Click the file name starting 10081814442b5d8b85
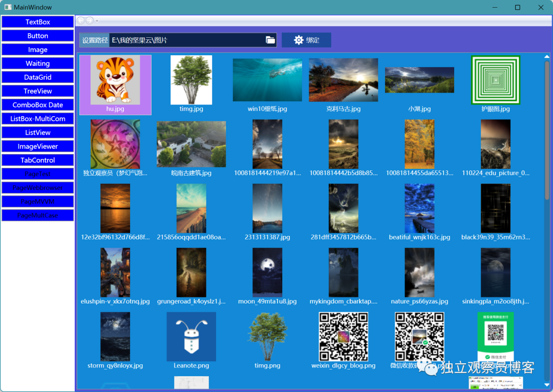553x392 pixels. (344, 173)
